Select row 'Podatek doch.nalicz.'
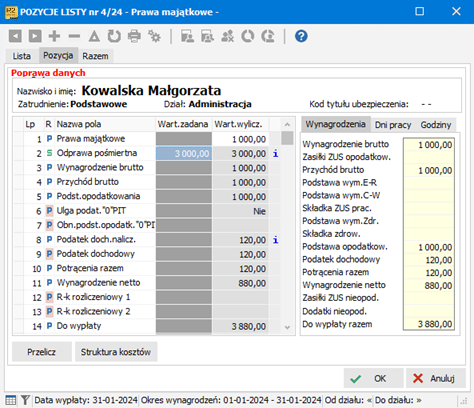This screenshot has width=474, height=408. [146, 240]
